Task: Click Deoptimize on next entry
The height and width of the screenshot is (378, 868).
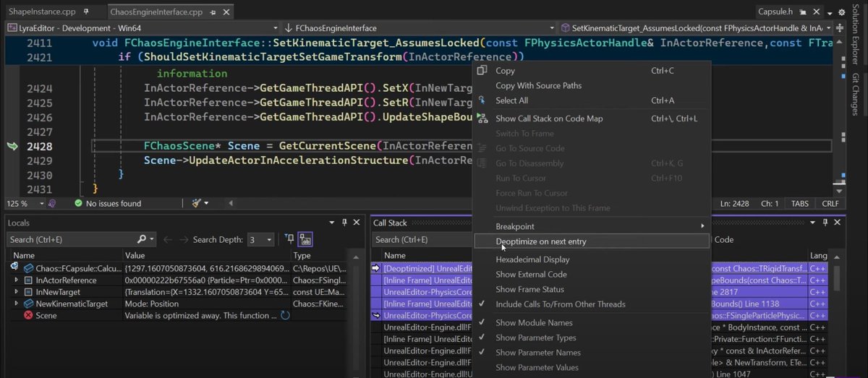Action: pyautogui.click(x=592, y=241)
